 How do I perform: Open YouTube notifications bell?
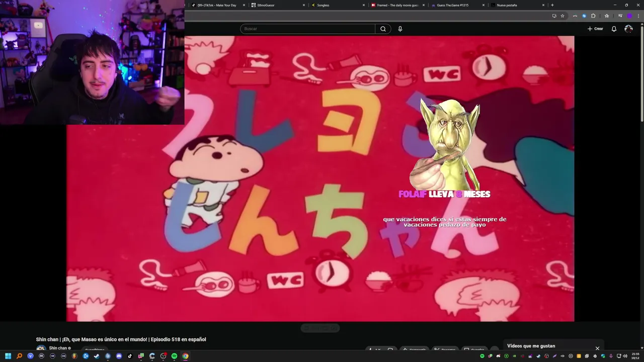pyautogui.click(x=614, y=29)
